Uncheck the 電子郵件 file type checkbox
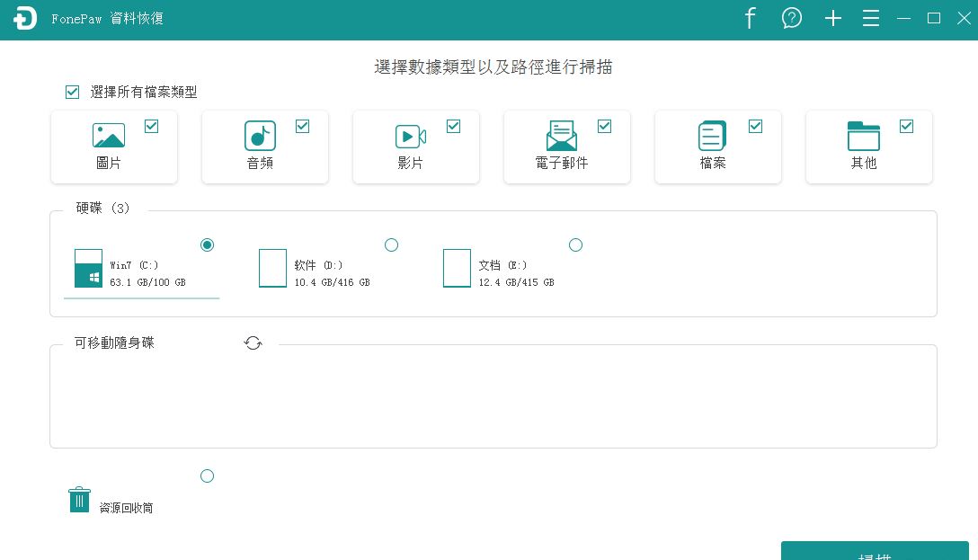The height and width of the screenshot is (560, 978). point(604,126)
